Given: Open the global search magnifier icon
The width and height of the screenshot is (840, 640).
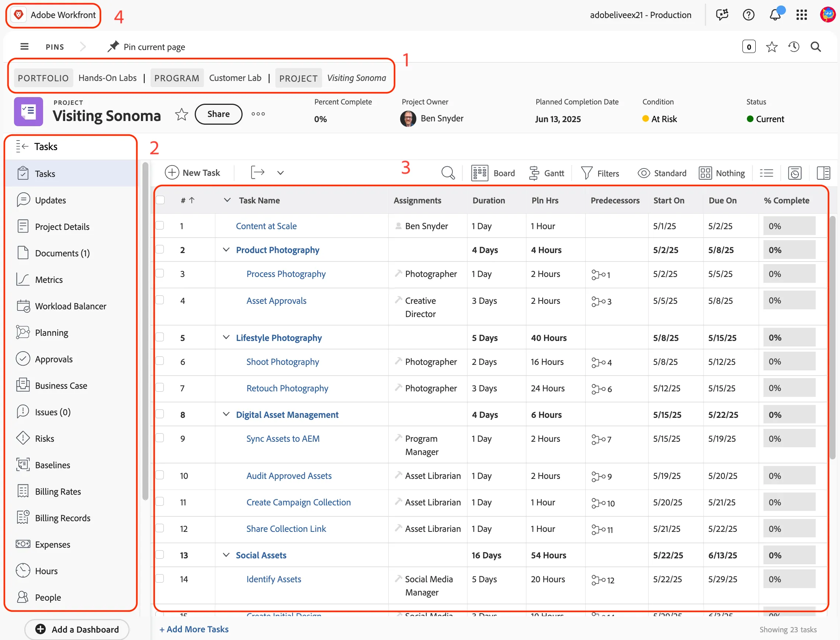Looking at the screenshot, I should pyautogui.click(x=816, y=47).
